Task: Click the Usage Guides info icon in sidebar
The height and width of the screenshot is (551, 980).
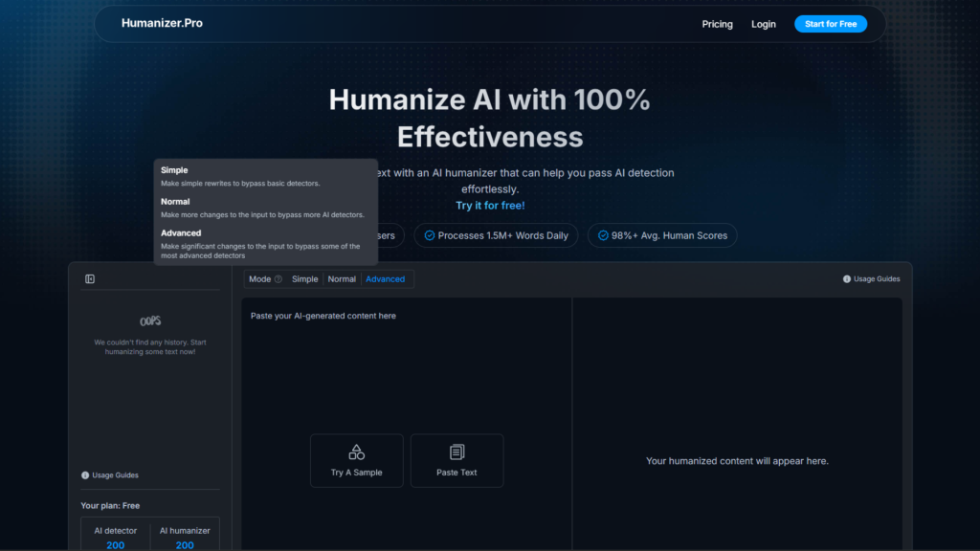Action: (x=82, y=474)
